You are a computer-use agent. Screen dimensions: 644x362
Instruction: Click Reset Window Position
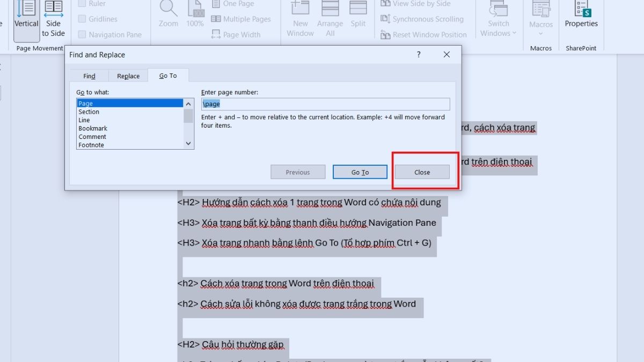[423, 34]
